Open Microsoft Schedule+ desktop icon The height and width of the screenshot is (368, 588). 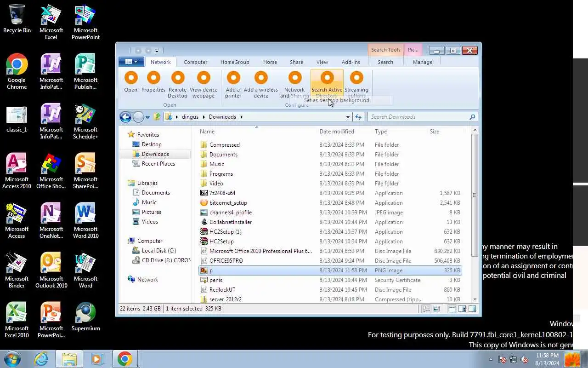85,121
